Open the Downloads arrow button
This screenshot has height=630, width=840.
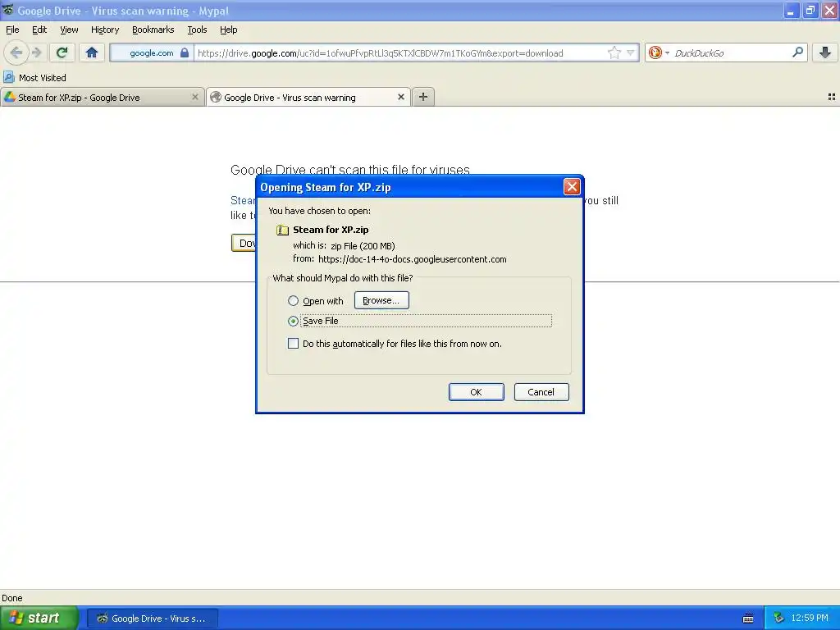coord(825,52)
